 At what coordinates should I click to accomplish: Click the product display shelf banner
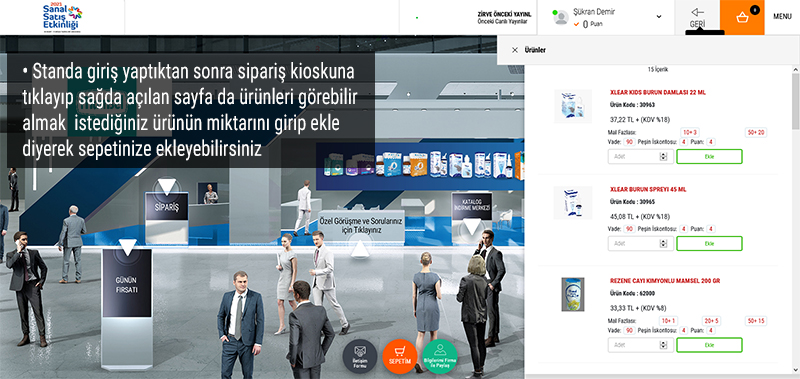click(x=420, y=165)
